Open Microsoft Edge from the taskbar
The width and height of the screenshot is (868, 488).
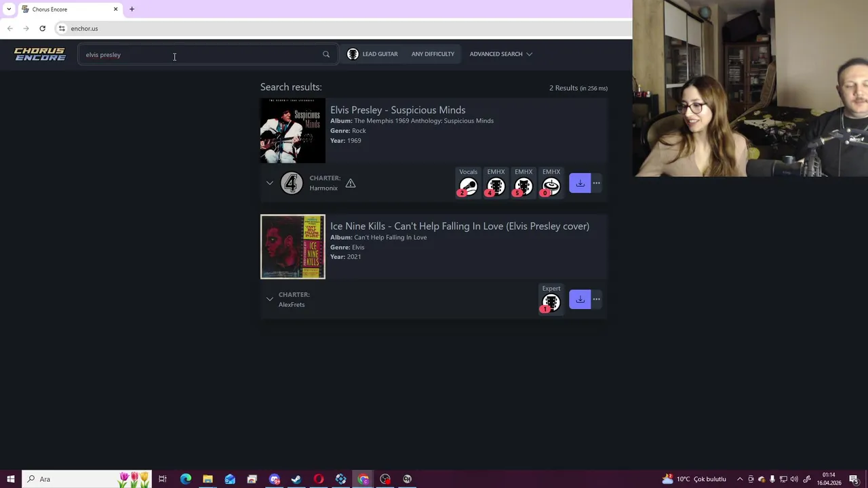click(x=186, y=479)
